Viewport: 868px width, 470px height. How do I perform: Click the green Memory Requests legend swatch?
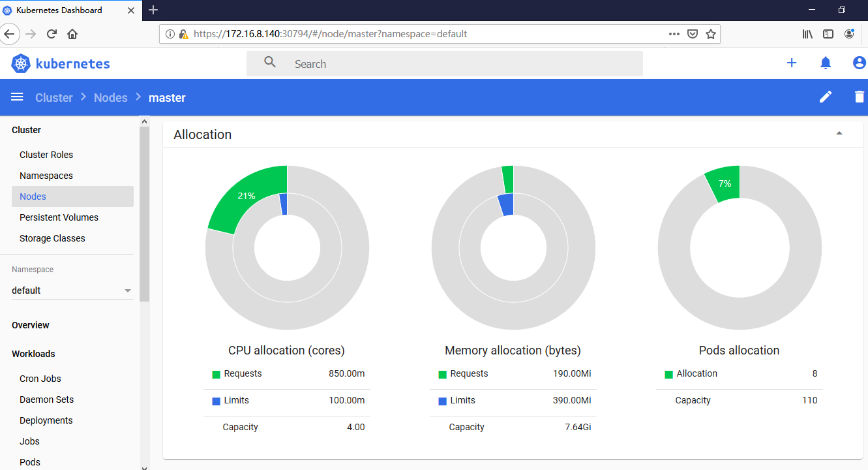tap(443, 375)
